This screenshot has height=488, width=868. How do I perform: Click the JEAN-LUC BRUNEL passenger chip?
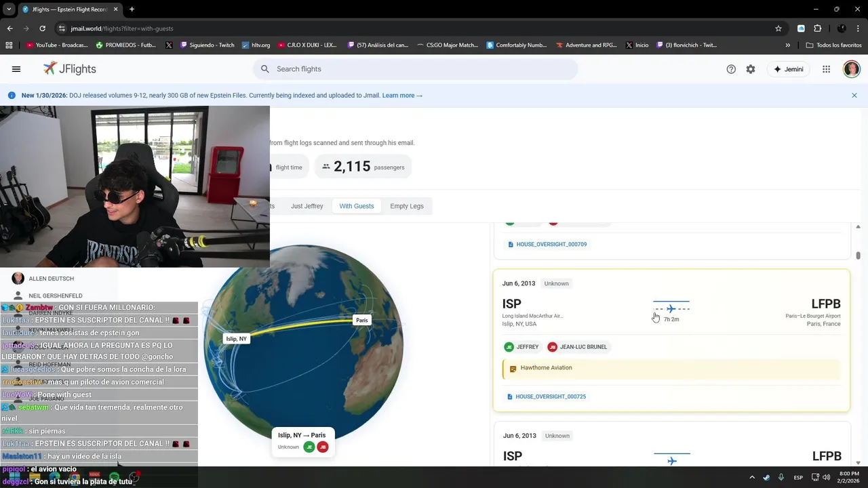coord(578,347)
